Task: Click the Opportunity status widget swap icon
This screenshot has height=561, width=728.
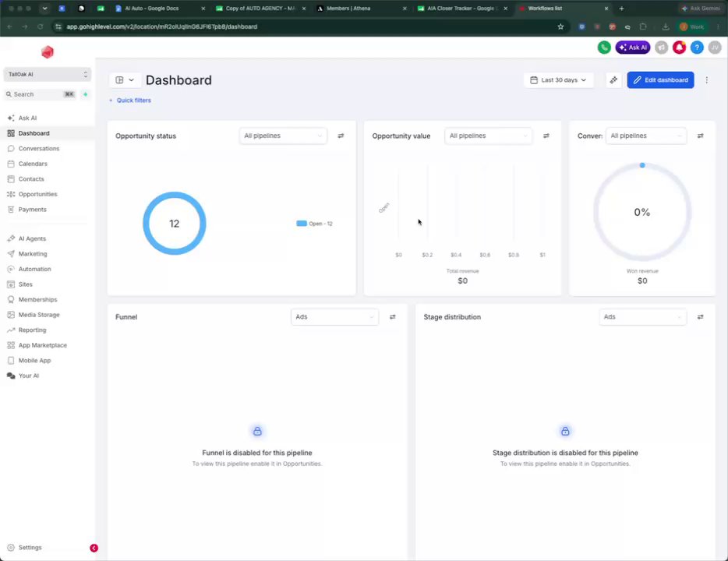Action: click(x=341, y=136)
